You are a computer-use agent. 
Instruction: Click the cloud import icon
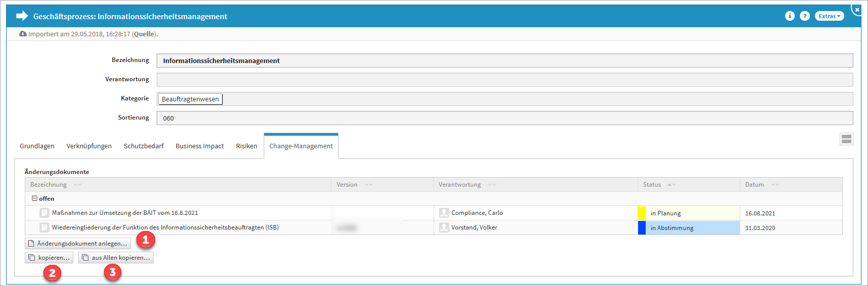(23, 34)
